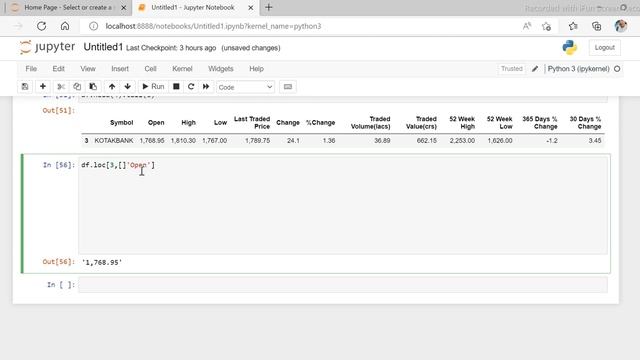
Task: Open the Insert menu
Action: click(x=120, y=69)
